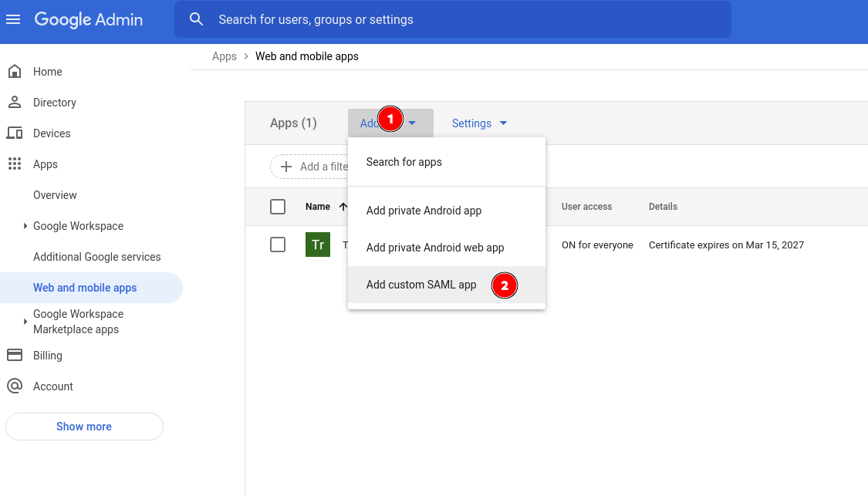The image size is (868, 496).
Task: Click the Show more button
Action: click(84, 427)
